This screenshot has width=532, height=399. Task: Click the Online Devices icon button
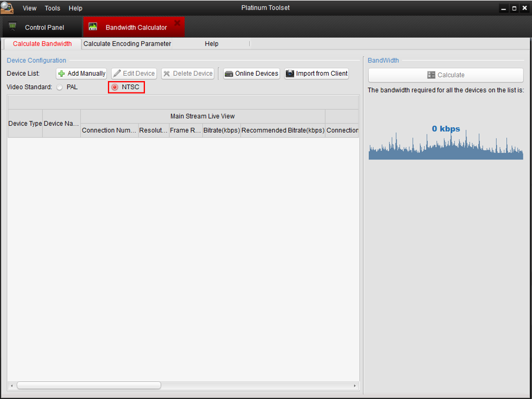229,74
